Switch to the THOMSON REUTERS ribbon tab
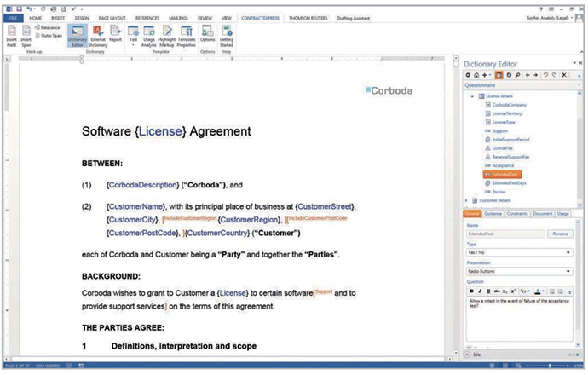Image resolution: width=588 pixels, height=375 pixels. click(x=308, y=18)
